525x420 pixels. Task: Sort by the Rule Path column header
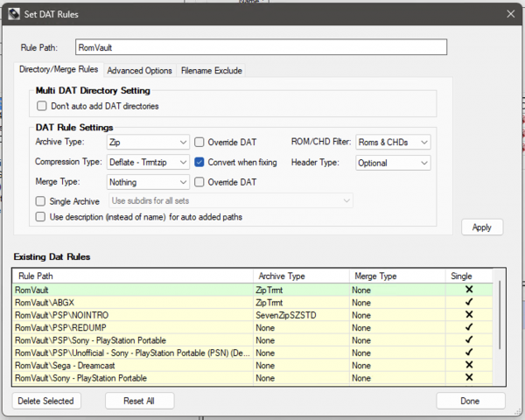point(133,276)
